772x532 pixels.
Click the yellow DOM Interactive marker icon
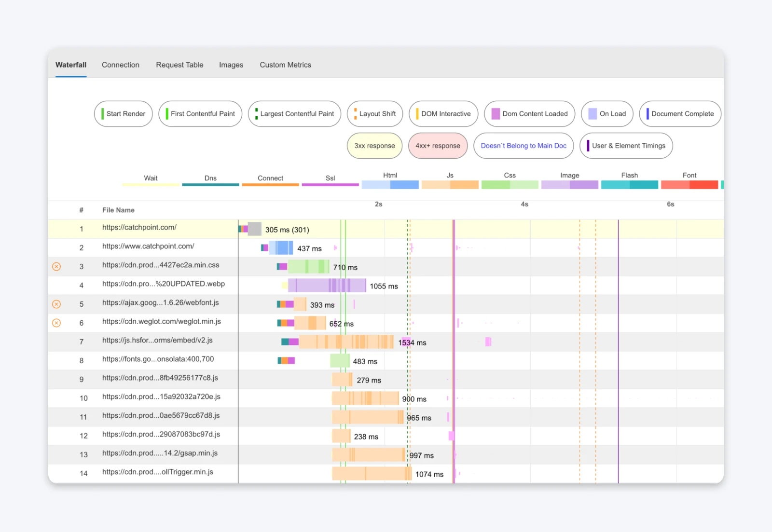point(417,114)
